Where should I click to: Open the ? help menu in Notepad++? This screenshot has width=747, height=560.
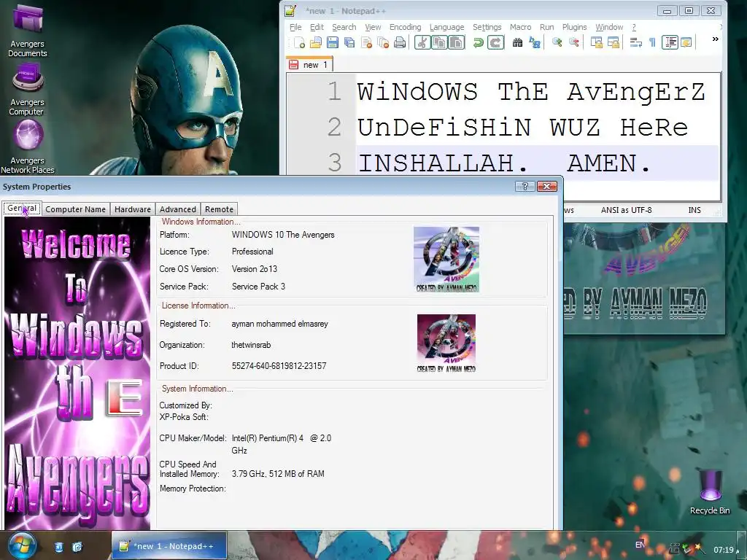pyautogui.click(x=634, y=27)
